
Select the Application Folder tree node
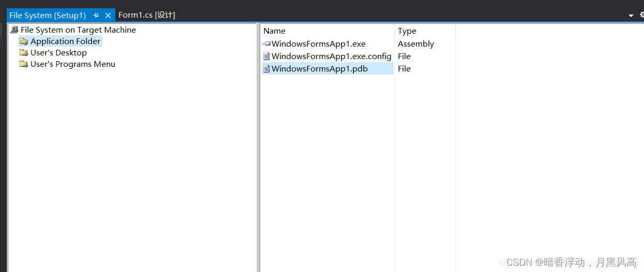(66, 41)
